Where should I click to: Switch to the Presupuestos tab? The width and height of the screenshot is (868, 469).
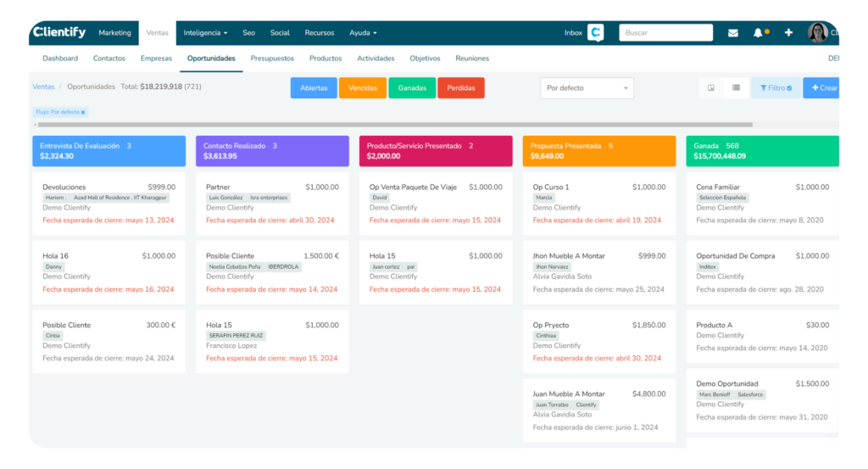pyautogui.click(x=272, y=59)
